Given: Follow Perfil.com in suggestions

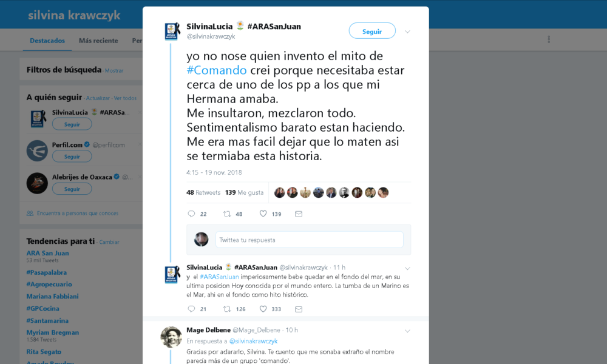Looking at the screenshot, I should pyautogui.click(x=72, y=157).
